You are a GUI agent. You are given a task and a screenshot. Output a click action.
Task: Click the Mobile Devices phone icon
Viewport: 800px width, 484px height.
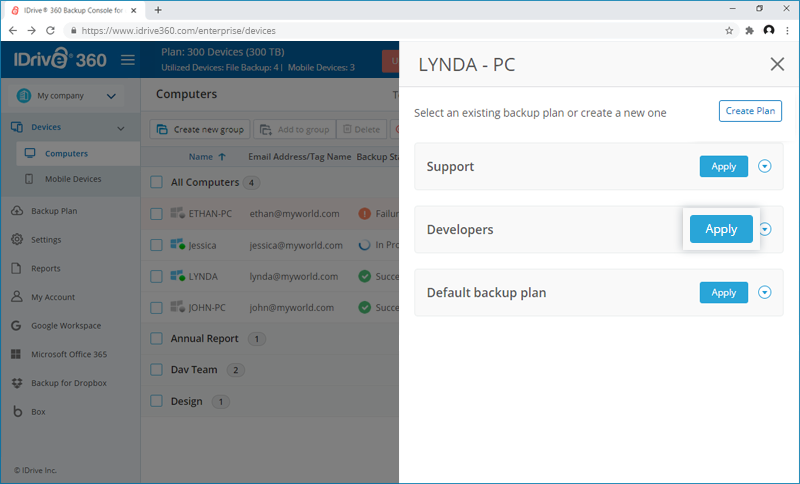(x=29, y=179)
